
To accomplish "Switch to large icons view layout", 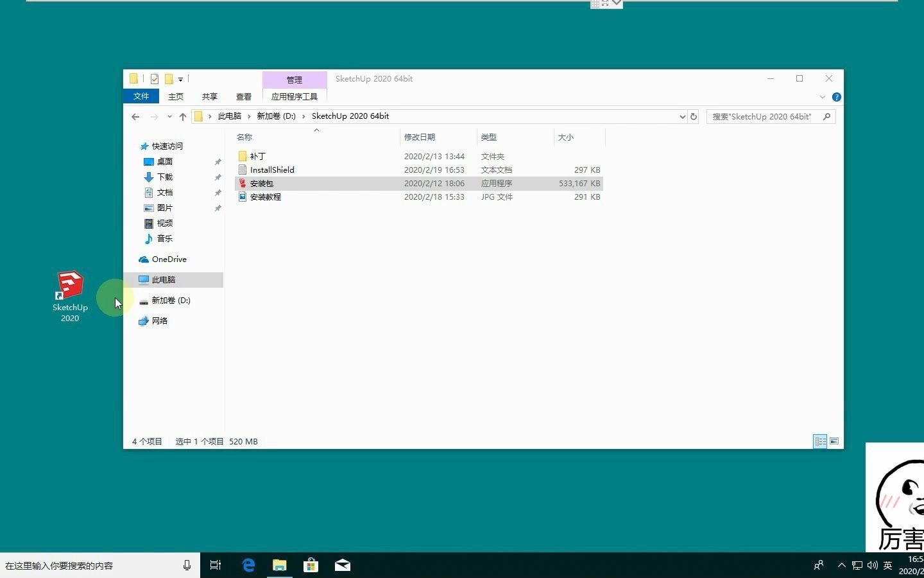I will [x=834, y=441].
